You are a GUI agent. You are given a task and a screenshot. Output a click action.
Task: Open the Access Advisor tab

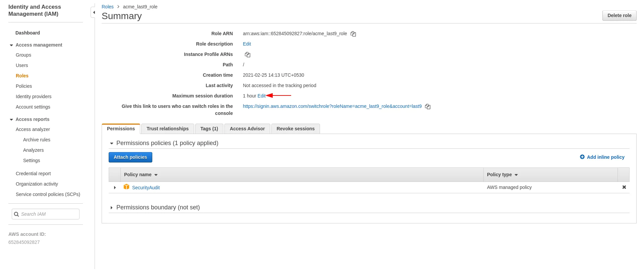pos(247,129)
